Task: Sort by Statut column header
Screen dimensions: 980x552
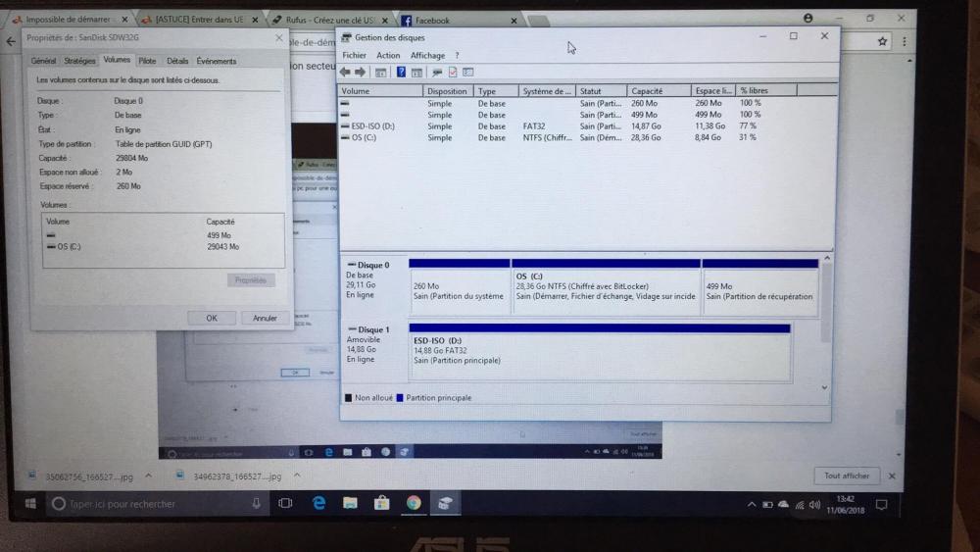Action: pos(601,90)
